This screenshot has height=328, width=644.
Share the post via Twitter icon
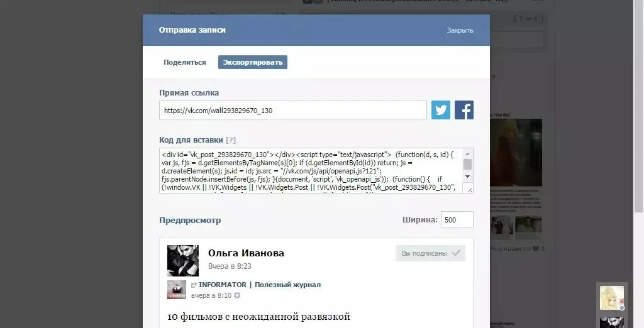tap(441, 110)
